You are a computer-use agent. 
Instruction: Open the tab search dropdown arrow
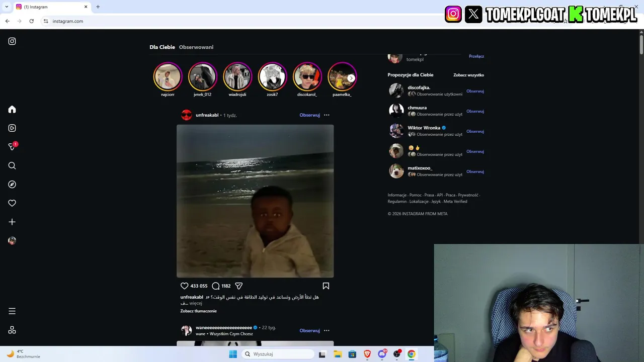[x=7, y=7]
